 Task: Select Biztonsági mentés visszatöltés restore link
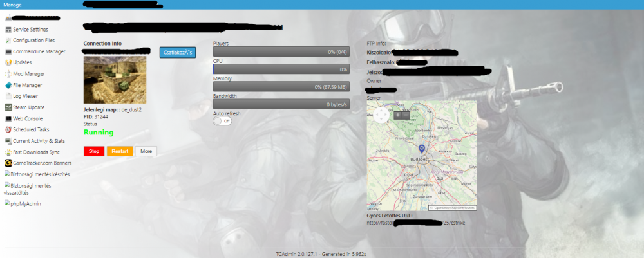click(x=28, y=189)
